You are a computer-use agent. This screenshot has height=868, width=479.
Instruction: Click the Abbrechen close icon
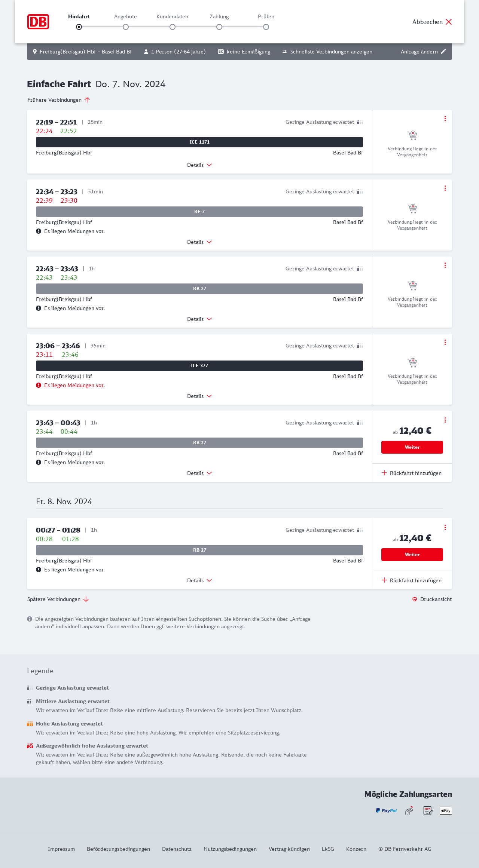[449, 22]
